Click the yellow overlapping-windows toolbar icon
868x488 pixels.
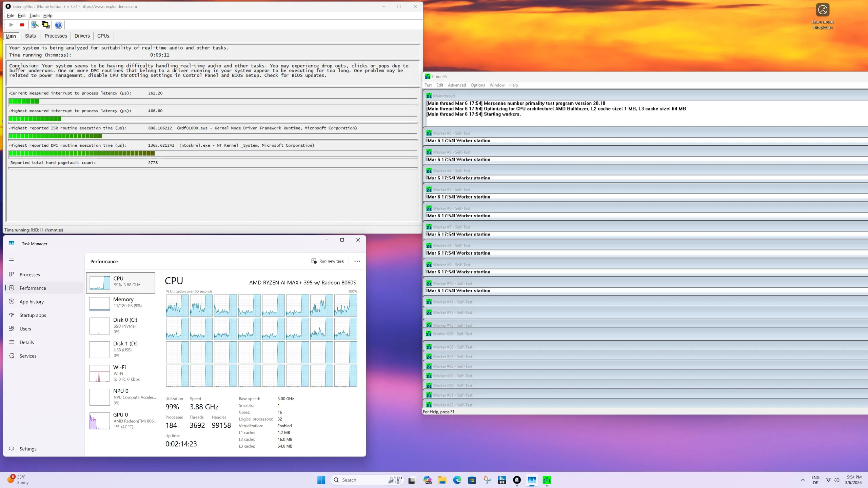pos(45,25)
